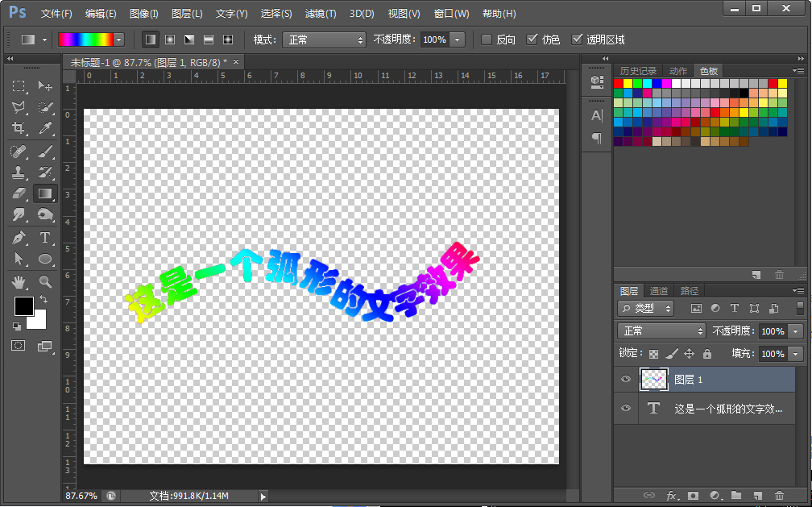Pick the Quick Selection tool
The image size is (812, 507).
45,106
